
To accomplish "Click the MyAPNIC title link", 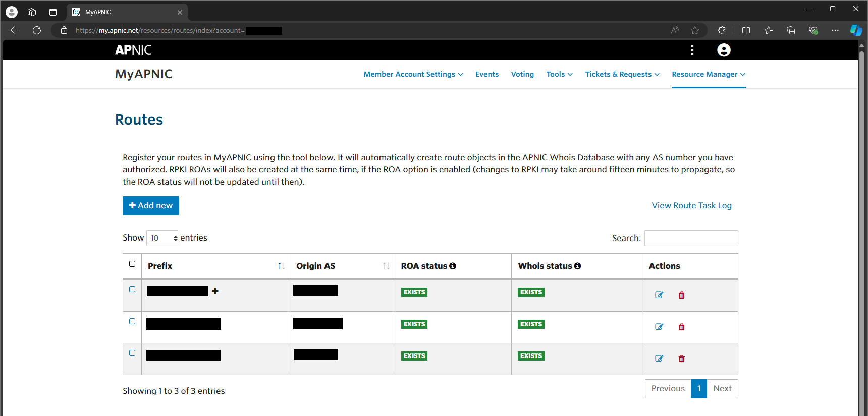I will tap(144, 74).
